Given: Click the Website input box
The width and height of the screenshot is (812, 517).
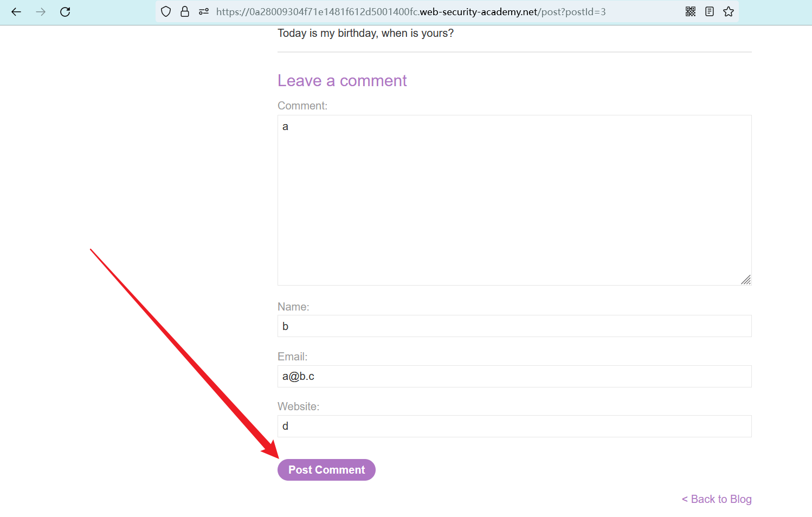Looking at the screenshot, I should [x=514, y=426].
